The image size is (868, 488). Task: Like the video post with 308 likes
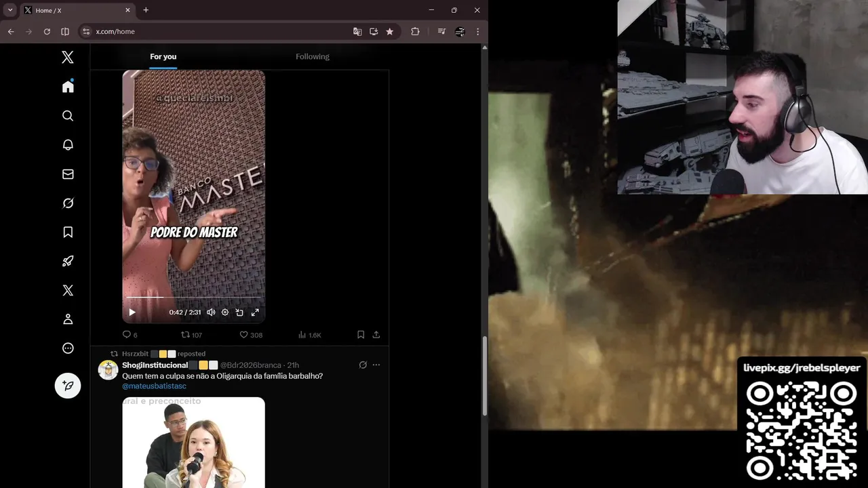coord(251,335)
